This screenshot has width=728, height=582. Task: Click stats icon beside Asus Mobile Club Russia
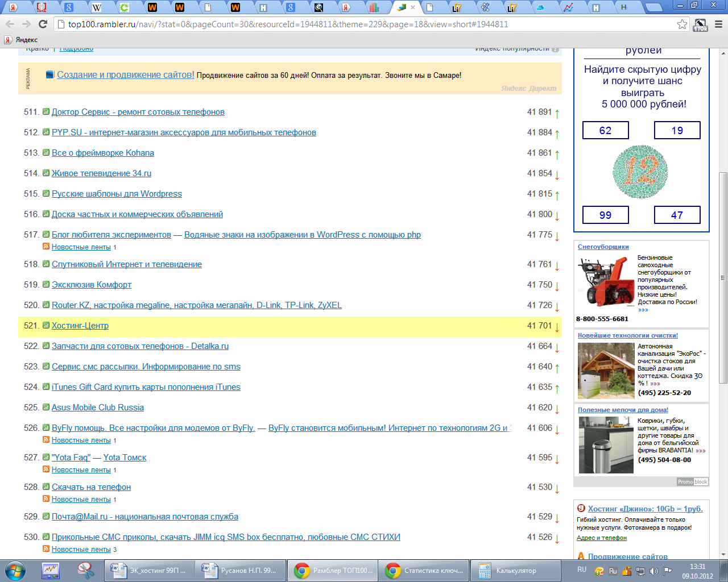click(46, 407)
